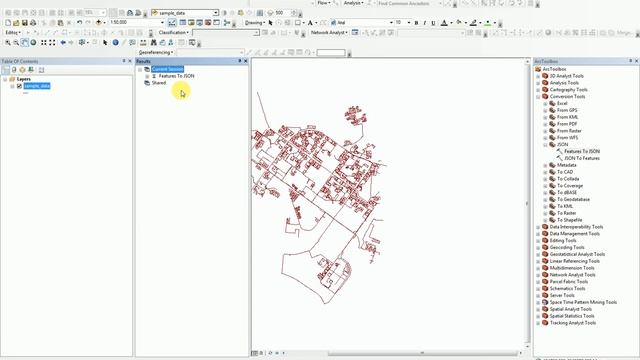Image resolution: width=640 pixels, height=360 pixels.
Task: Click the Fixed Zoom In icon
Action: [44, 42]
